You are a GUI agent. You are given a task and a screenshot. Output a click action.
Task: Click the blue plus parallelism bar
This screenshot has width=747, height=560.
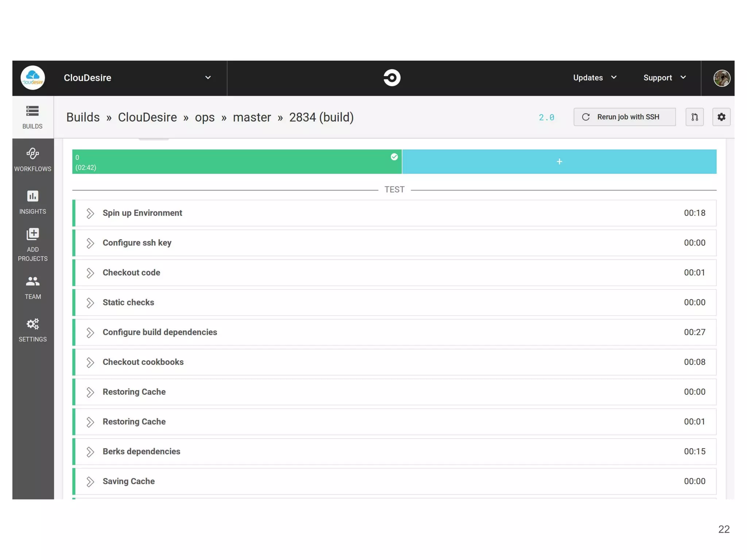point(559,162)
